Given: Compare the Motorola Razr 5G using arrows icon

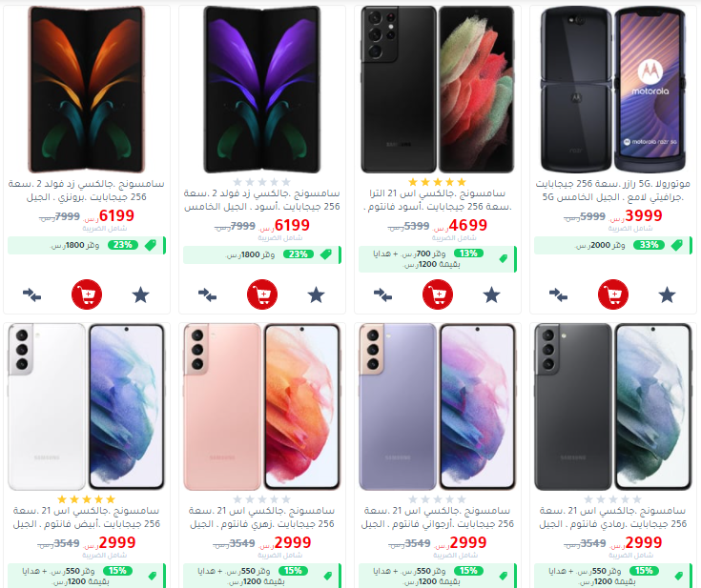Looking at the screenshot, I should pos(558,294).
